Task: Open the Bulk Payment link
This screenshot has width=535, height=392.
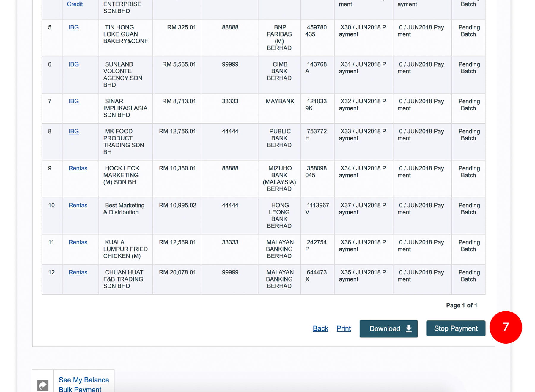Action: click(x=80, y=389)
